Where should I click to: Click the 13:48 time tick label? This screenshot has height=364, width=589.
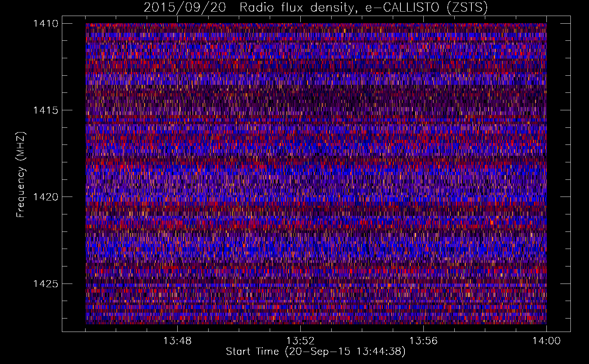click(x=178, y=341)
